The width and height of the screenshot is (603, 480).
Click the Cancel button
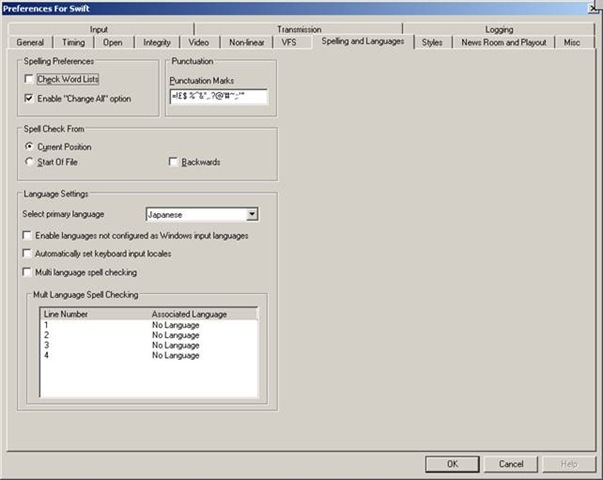click(511, 464)
